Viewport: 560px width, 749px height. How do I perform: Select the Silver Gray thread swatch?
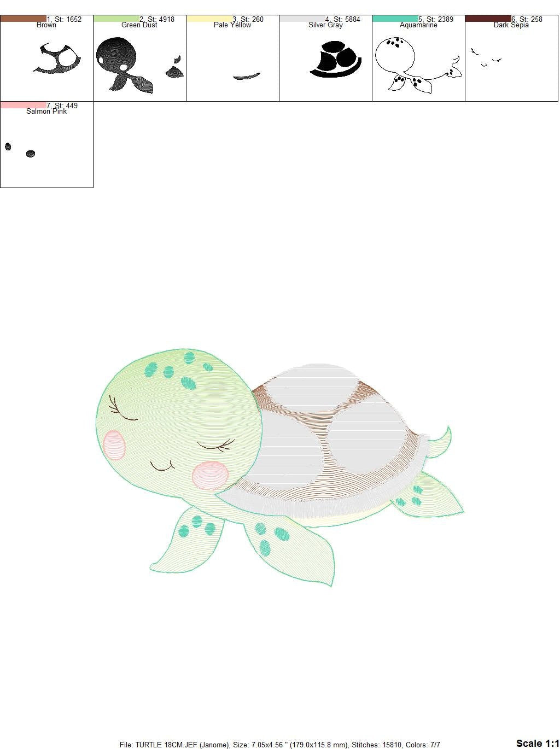[301, 18]
